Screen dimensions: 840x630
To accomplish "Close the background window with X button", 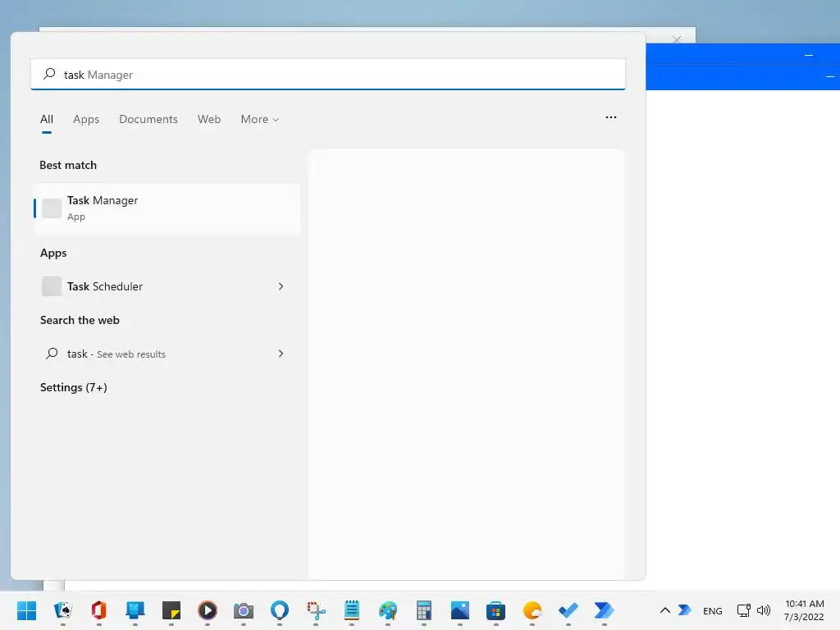I will point(677,39).
